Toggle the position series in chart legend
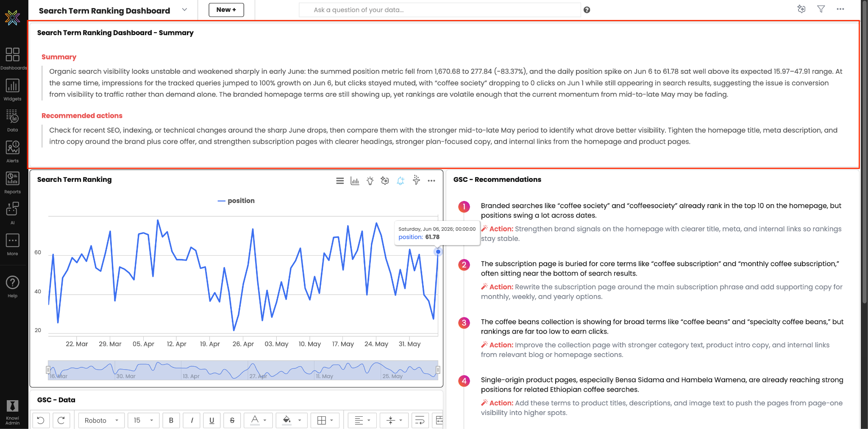The width and height of the screenshot is (868, 429). coord(236,201)
